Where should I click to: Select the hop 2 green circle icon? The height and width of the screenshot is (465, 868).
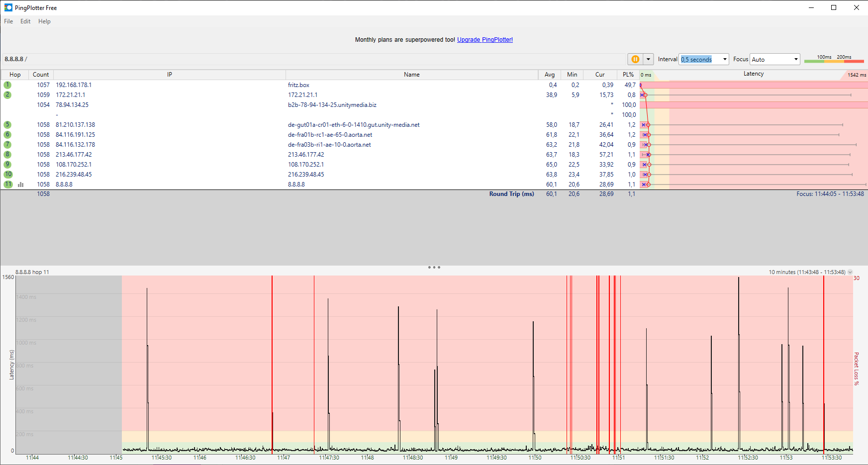pyautogui.click(x=7, y=95)
